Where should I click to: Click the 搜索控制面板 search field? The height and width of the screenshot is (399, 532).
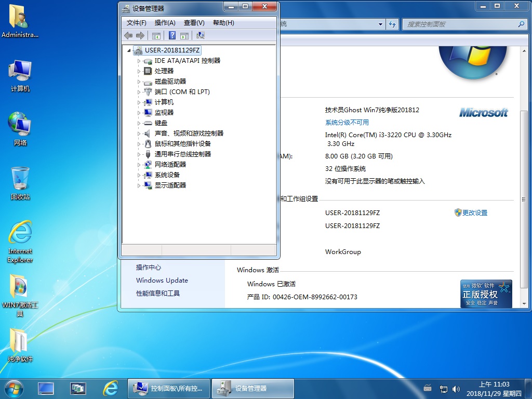460,24
